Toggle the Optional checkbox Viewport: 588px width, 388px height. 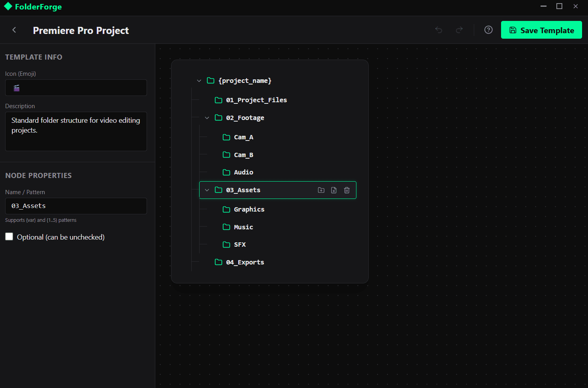9,236
